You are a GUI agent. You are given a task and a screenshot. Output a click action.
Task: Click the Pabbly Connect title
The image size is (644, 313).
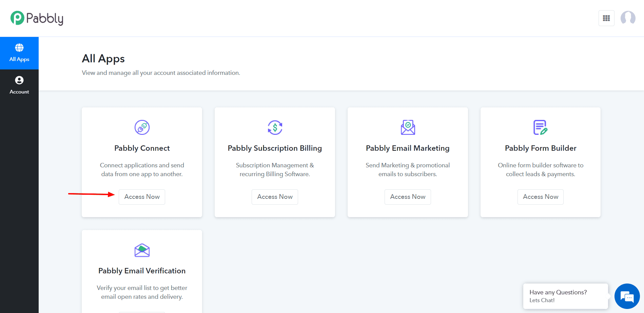click(x=142, y=148)
